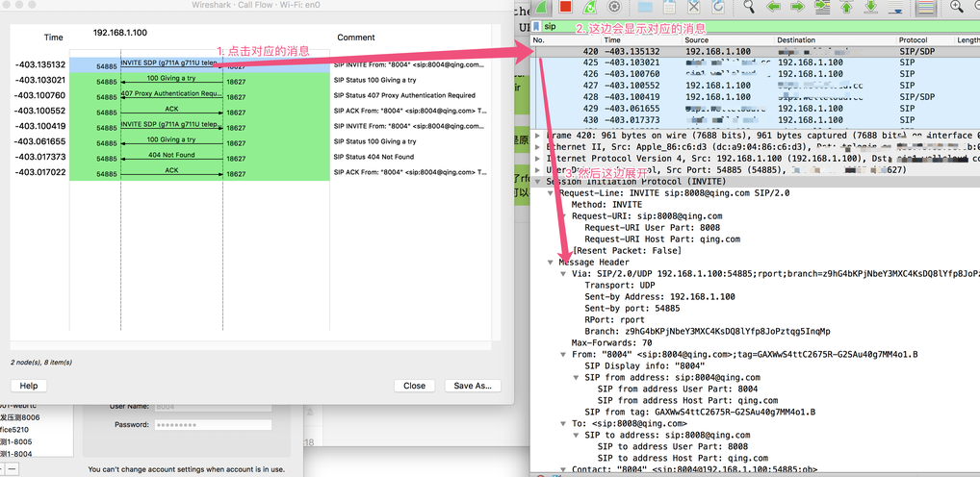Collapse the Session Initiation Protocol section
The height and width of the screenshot is (477, 980).
pyautogui.click(x=538, y=182)
